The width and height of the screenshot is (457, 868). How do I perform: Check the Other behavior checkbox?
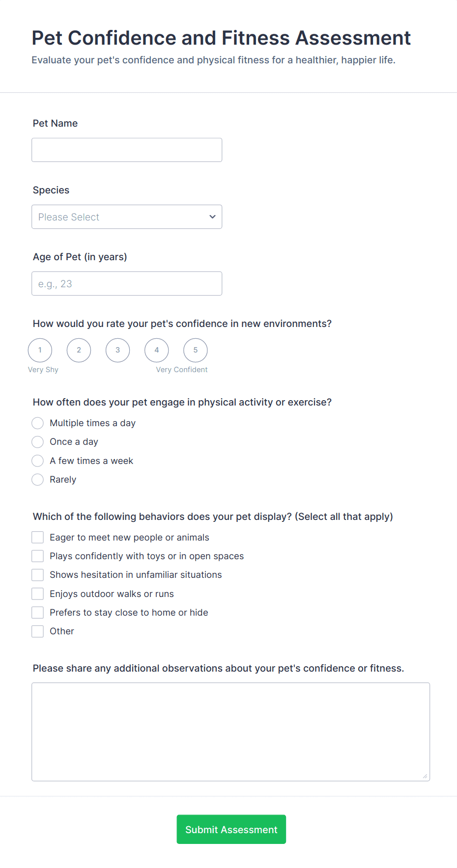[x=38, y=631]
